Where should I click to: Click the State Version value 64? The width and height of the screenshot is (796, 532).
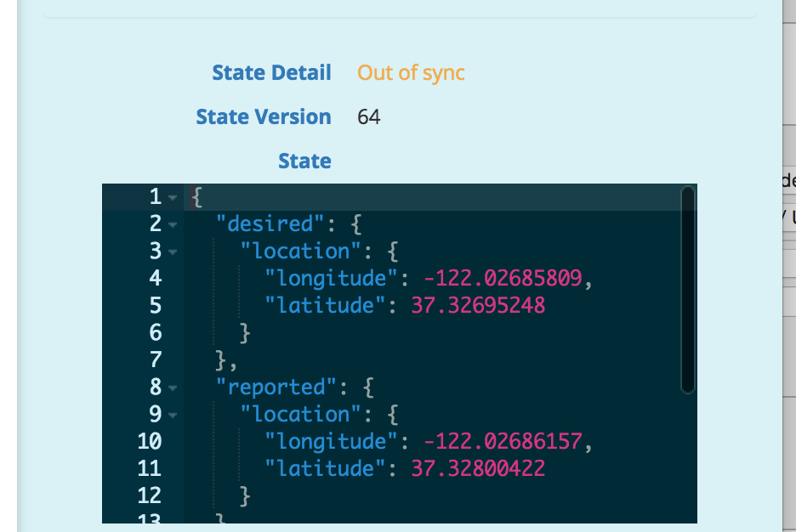369,116
